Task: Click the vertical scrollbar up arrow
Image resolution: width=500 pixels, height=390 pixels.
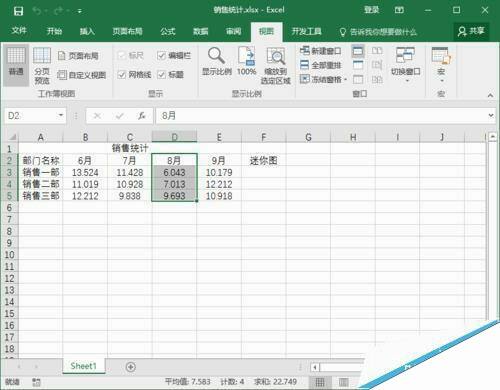Action: pyautogui.click(x=493, y=137)
